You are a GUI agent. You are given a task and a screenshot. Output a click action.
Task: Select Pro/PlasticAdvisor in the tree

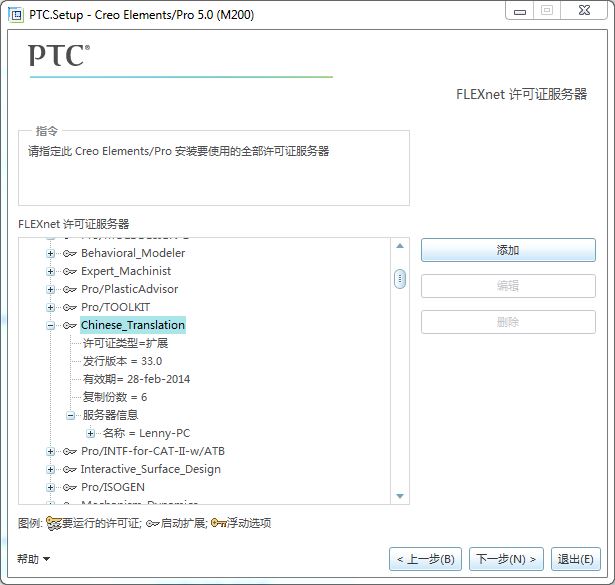129,289
